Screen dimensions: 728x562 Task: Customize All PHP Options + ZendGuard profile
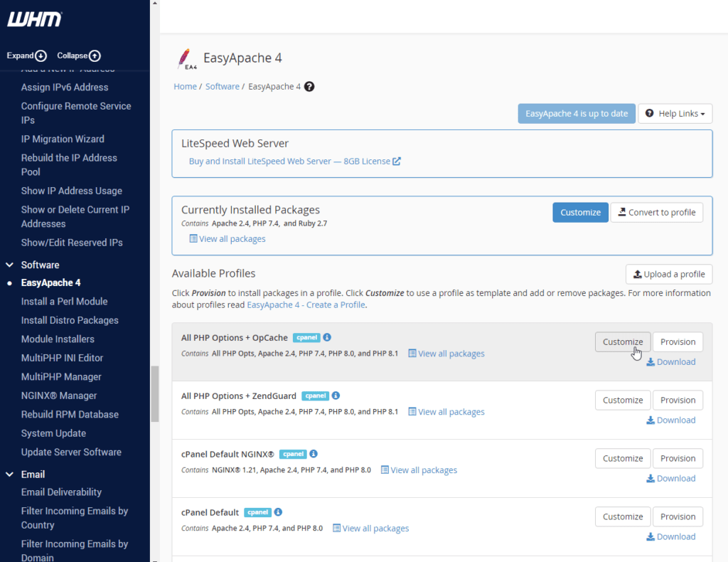(x=623, y=401)
